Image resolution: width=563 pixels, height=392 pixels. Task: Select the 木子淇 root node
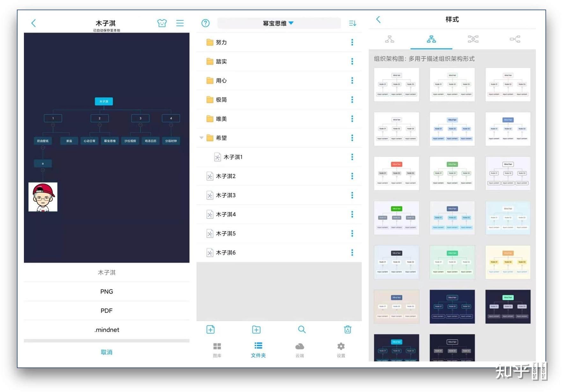click(x=104, y=101)
